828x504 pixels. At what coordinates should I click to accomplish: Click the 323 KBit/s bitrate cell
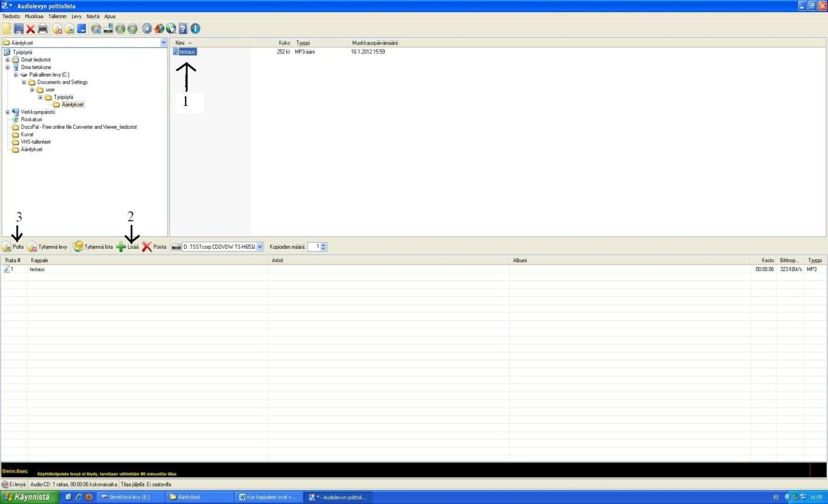click(x=791, y=269)
